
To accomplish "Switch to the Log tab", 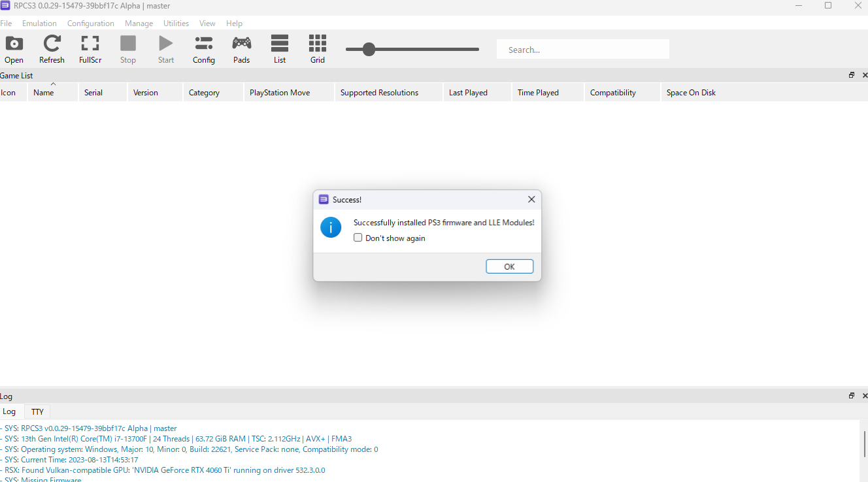I will click(9, 411).
